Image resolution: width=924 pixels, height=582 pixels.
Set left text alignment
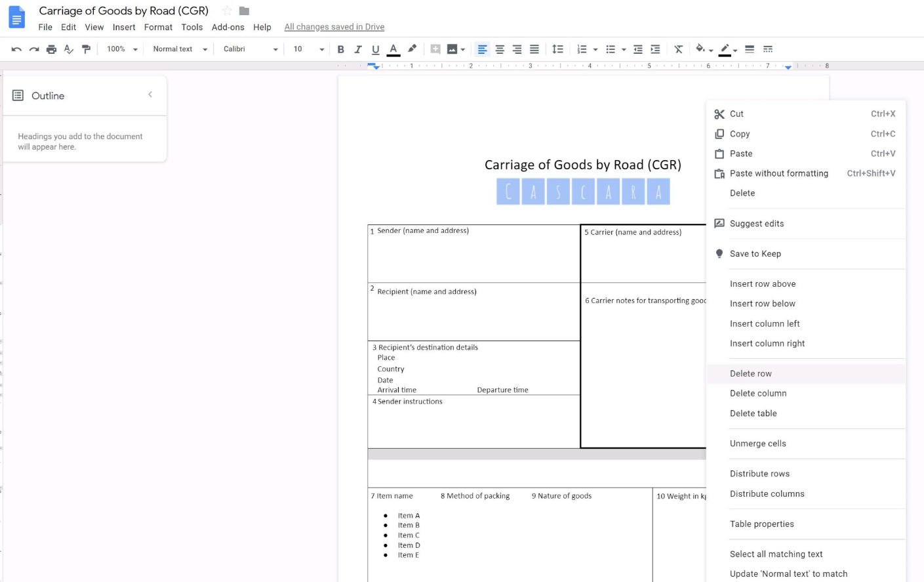(x=482, y=49)
